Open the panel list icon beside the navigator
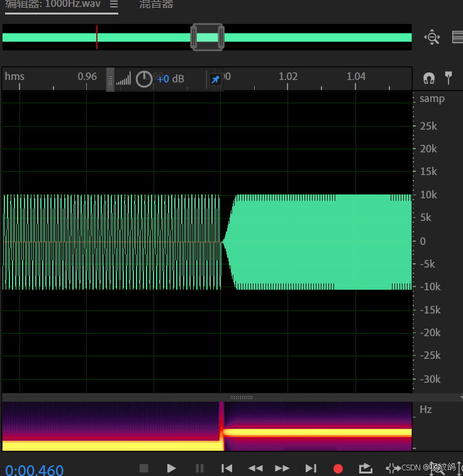 (x=457, y=37)
